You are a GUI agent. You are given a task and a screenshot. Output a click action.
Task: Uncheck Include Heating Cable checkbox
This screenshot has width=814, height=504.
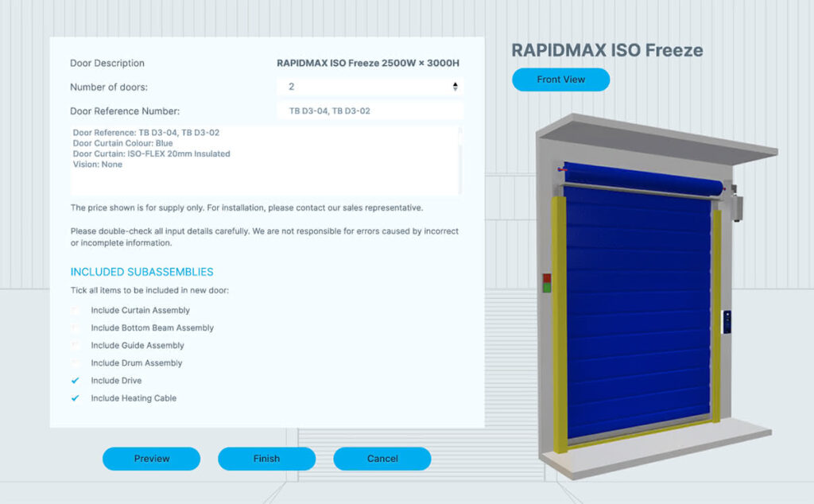pos(76,398)
